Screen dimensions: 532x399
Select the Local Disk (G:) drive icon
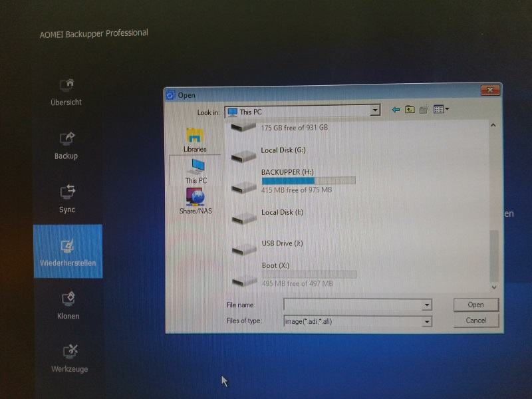click(x=243, y=156)
